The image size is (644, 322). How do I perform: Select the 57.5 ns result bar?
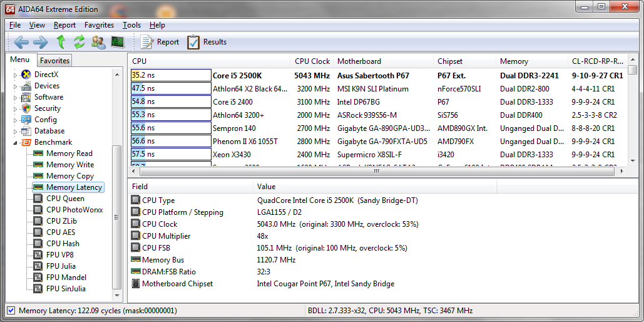(171, 154)
